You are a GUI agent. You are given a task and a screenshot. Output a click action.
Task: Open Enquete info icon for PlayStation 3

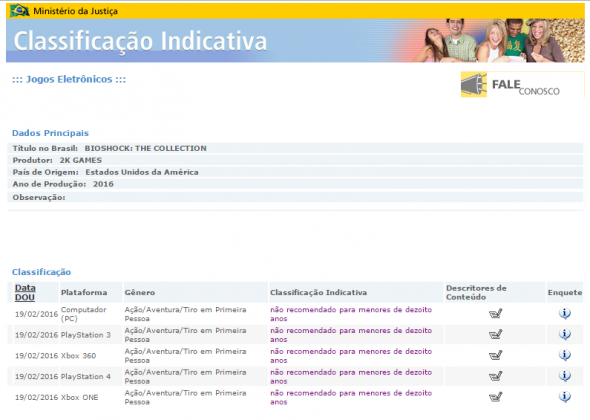click(564, 334)
